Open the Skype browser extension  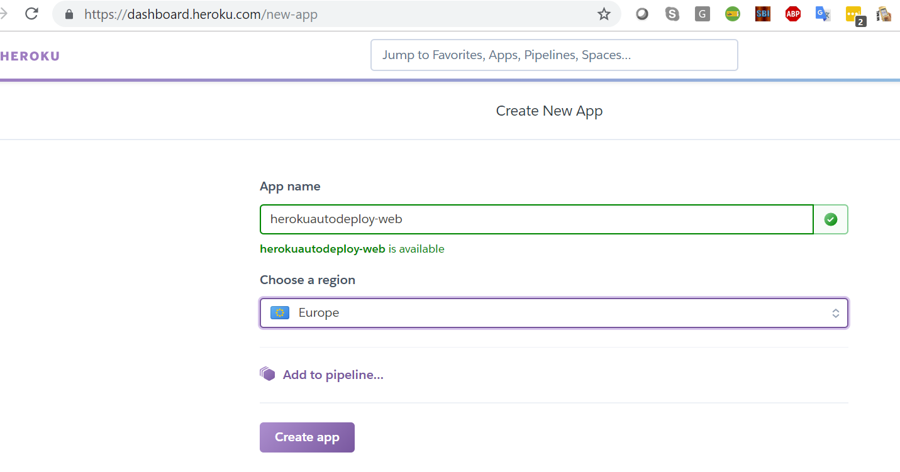click(672, 14)
